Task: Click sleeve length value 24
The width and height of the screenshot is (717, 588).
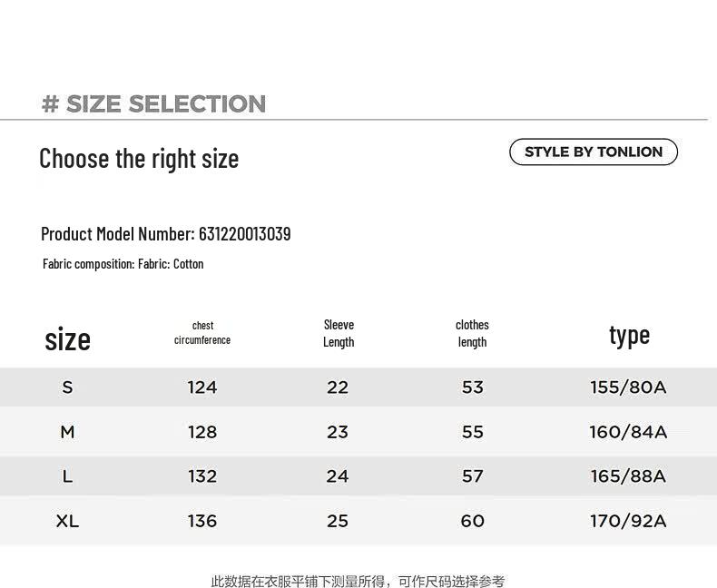Action: click(338, 476)
